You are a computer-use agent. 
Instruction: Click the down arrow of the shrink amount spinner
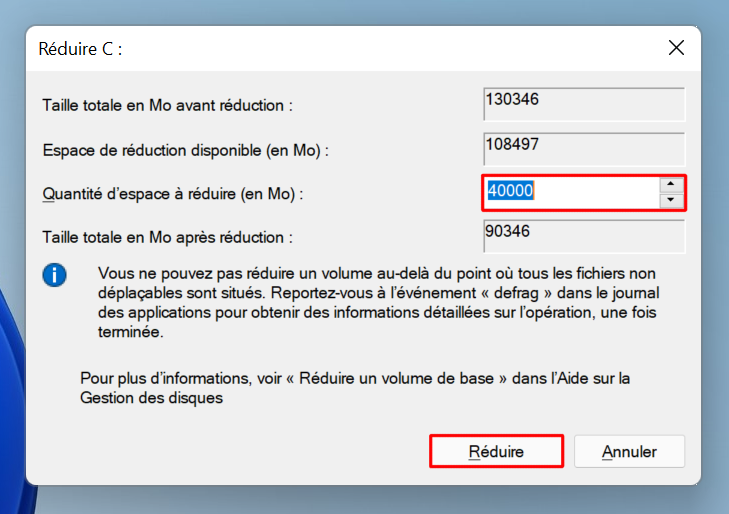pyautogui.click(x=670, y=200)
